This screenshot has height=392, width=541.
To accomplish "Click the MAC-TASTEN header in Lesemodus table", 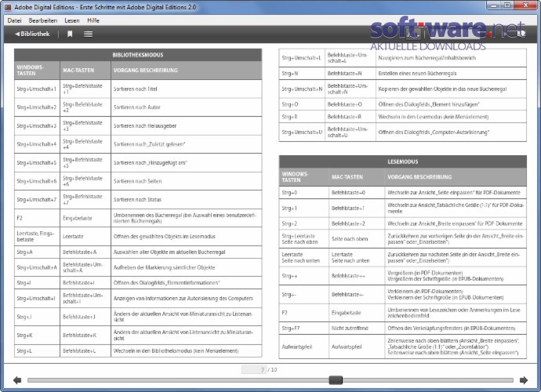I will tap(357, 177).
